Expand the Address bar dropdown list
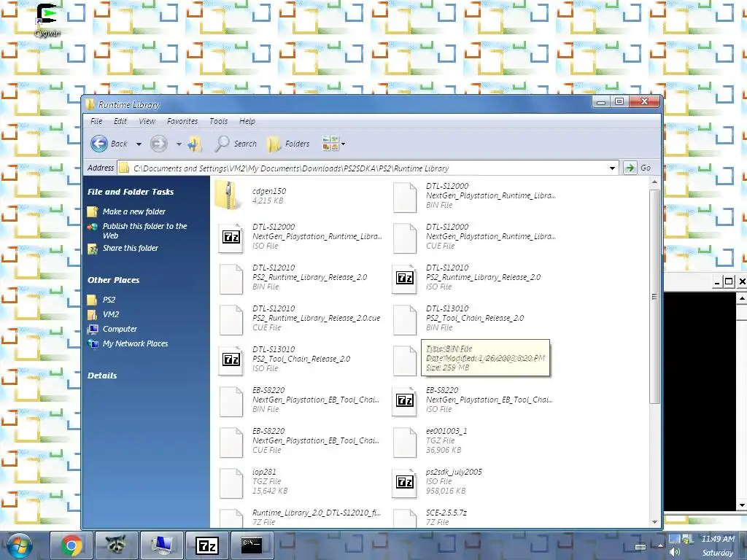The image size is (747, 560). [x=612, y=168]
